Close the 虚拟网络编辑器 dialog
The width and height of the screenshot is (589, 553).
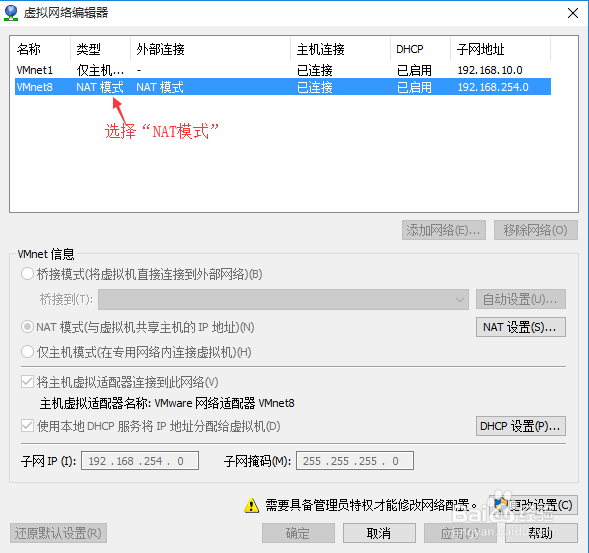pyautogui.click(x=573, y=13)
